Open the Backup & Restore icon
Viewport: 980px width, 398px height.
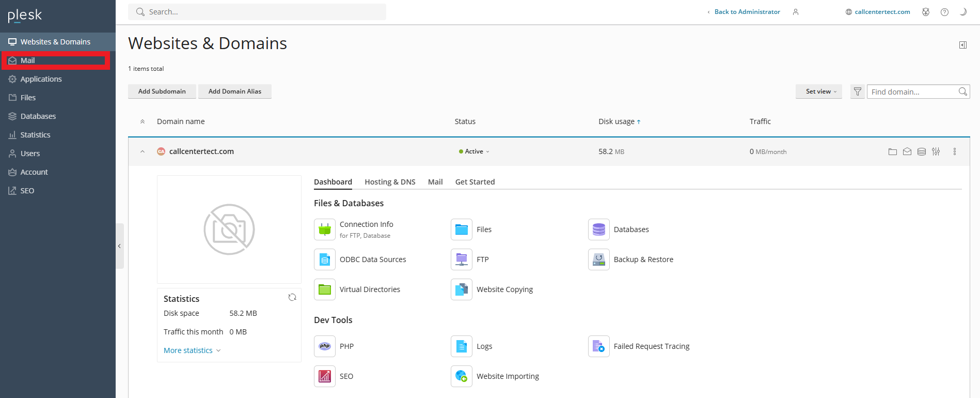tap(598, 259)
